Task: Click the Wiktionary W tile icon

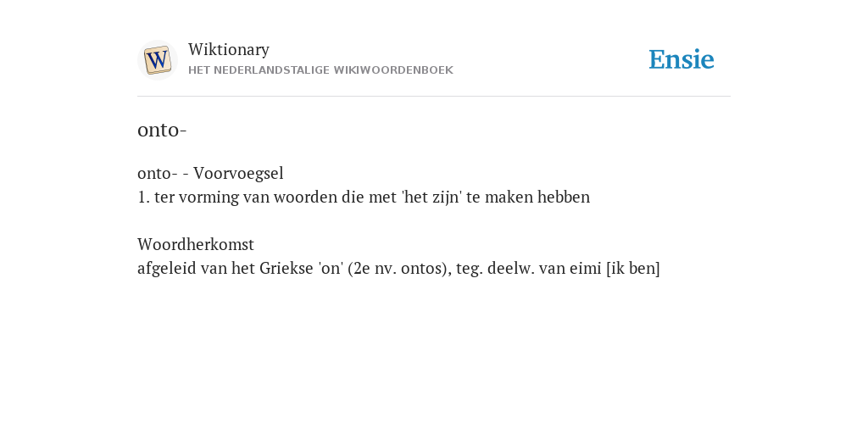Action: point(157,60)
